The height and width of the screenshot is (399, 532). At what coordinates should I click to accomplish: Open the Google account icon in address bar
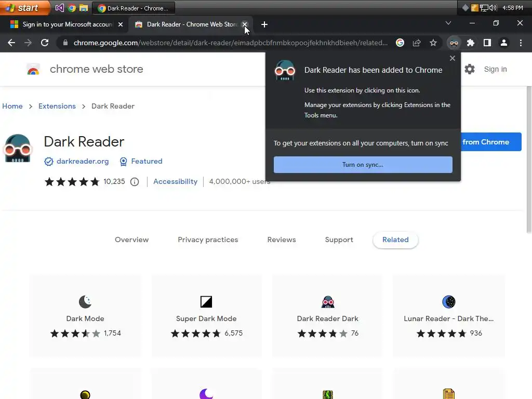400,43
